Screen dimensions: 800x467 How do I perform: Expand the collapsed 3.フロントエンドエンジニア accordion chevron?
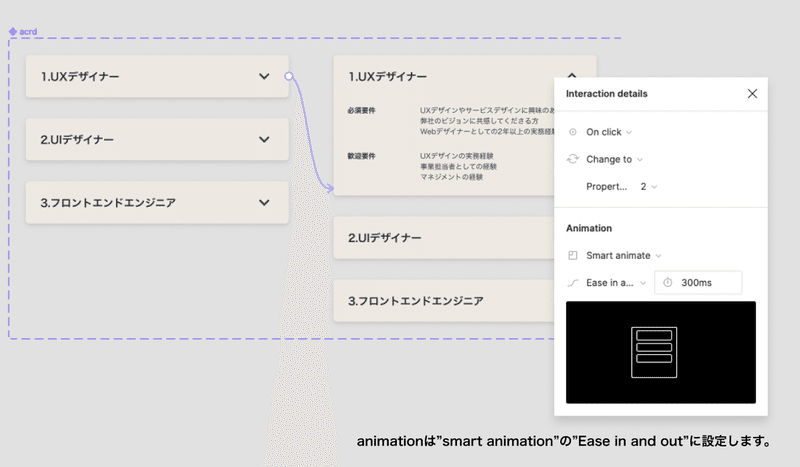264,203
